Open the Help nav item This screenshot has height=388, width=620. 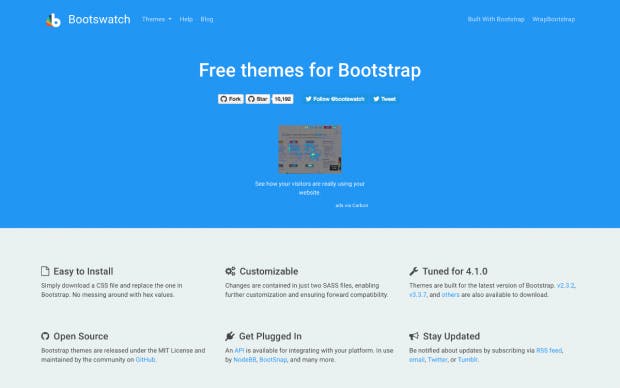[x=186, y=19]
